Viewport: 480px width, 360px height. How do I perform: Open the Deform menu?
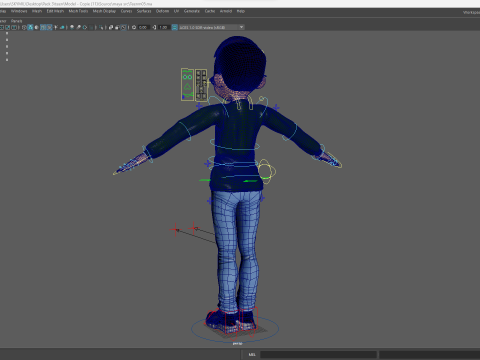click(162, 11)
